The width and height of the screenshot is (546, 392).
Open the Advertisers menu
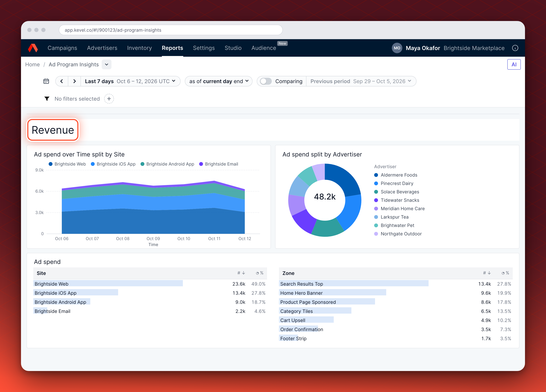pyautogui.click(x=102, y=48)
